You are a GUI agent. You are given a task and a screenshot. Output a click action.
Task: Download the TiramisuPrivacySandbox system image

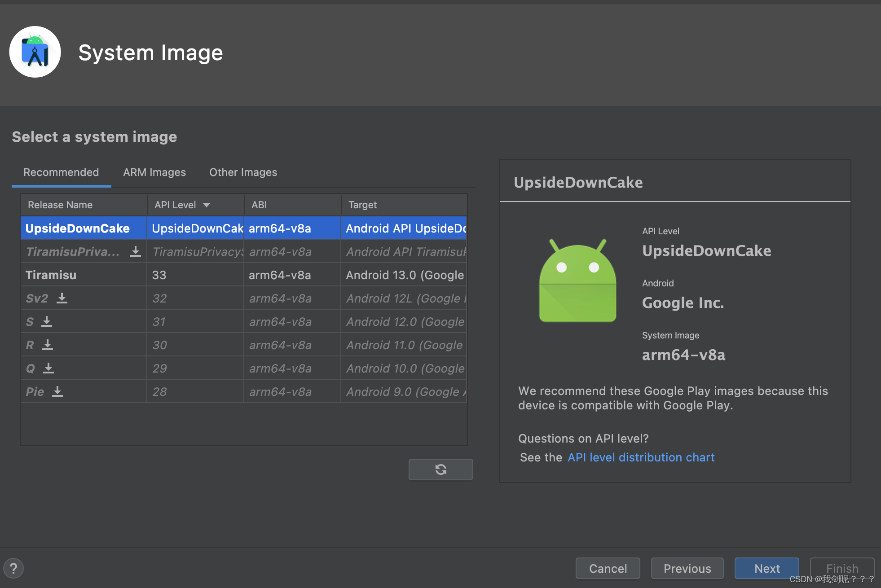[x=135, y=252]
